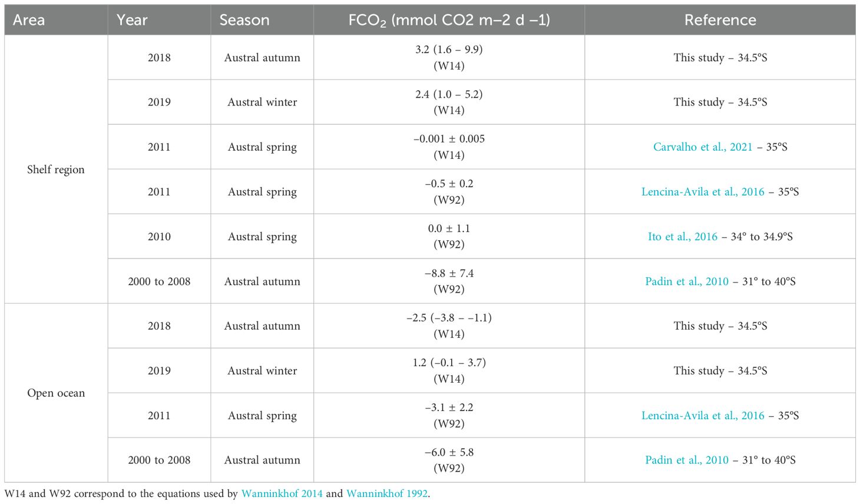Viewport: 860px width, 504px height.
Task: Follow the Wanninkhof 2014 footnote link
Action: tap(282, 494)
